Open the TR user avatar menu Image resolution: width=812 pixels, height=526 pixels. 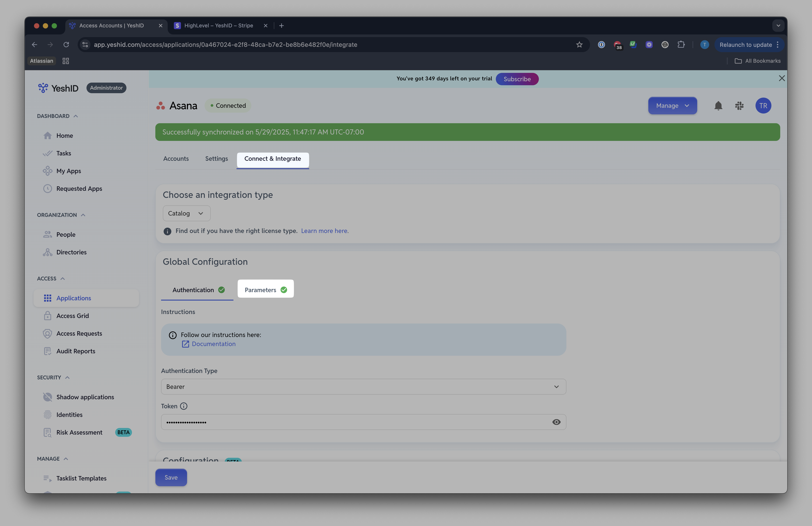[763, 106]
